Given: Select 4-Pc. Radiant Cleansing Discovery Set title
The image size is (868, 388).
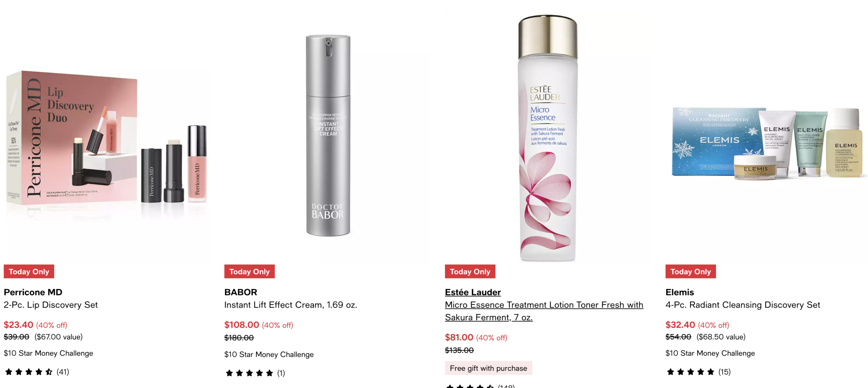Looking at the screenshot, I should click(743, 305).
